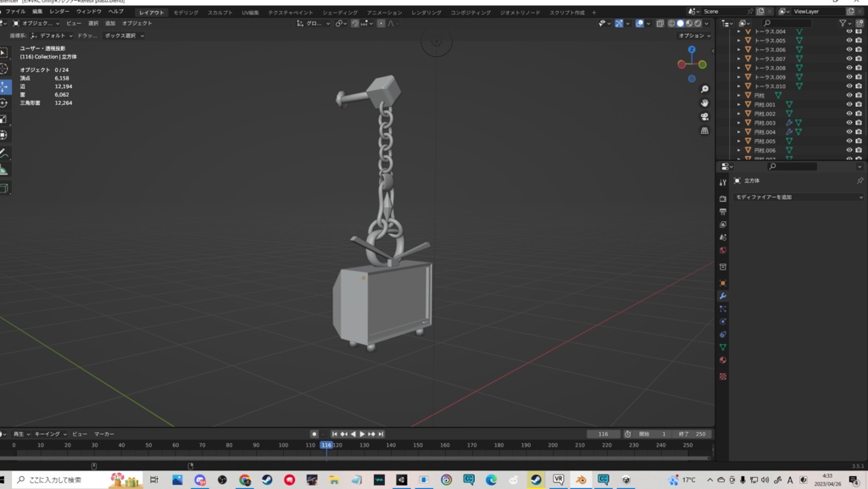Jump to the timeline start frame
Viewport: 868px width, 489px height.
tap(334, 434)
